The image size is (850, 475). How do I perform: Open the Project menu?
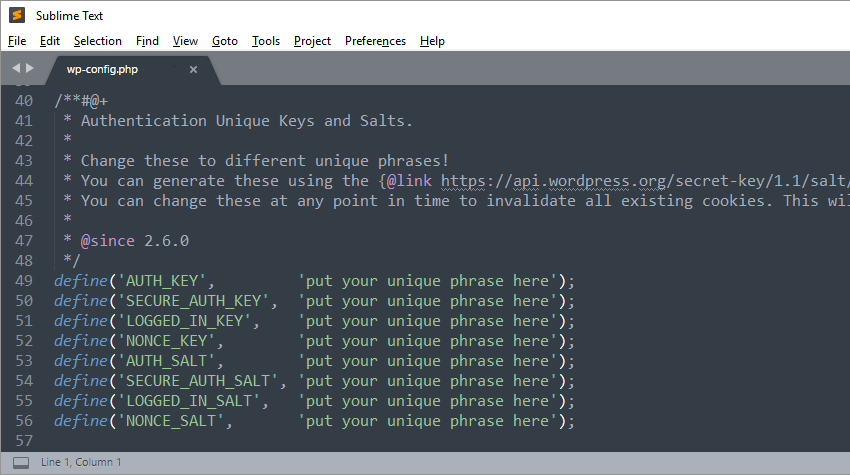[x=312, y=41]
